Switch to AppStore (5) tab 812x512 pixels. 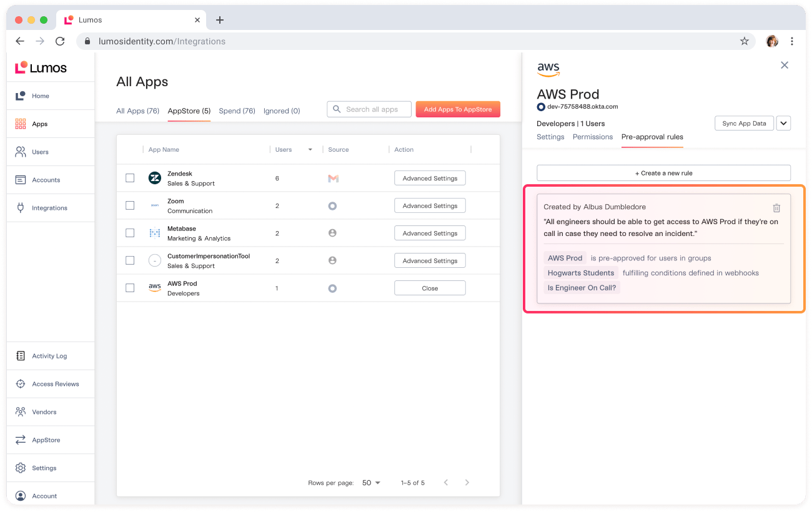coord(189,111)
